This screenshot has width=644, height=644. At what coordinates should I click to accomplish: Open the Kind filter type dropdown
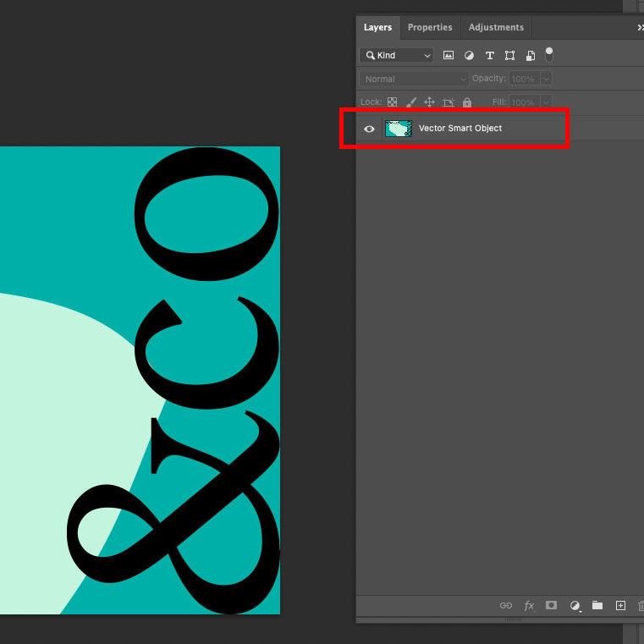point(396,56)
